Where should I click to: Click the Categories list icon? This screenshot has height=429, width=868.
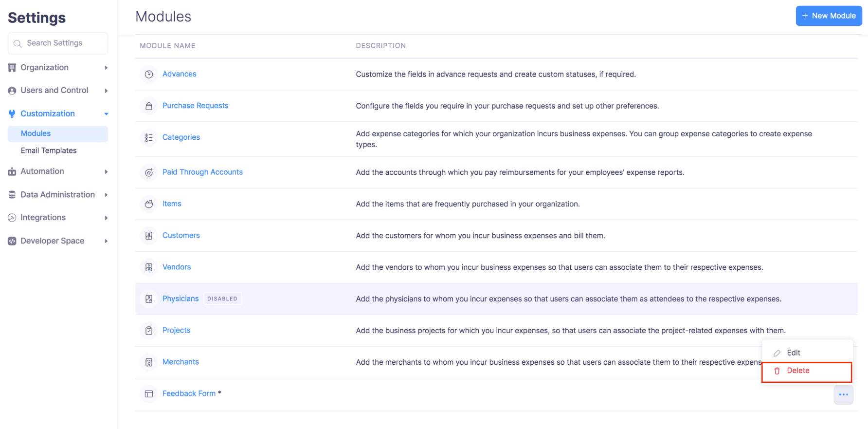[x=149, y=138]
